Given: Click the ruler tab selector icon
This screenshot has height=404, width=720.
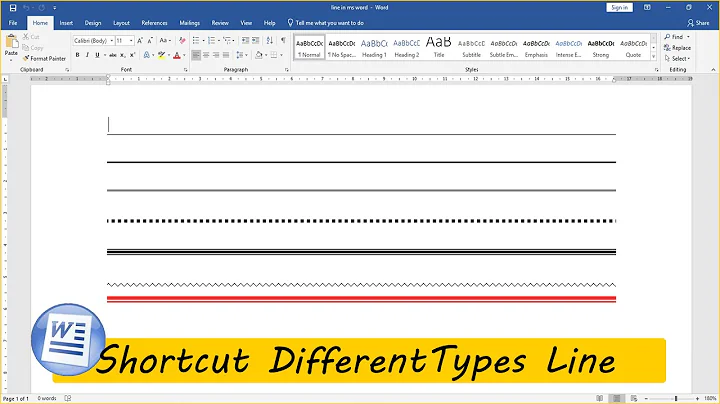Looking at the screenshot, I should [x=5, y=79].
